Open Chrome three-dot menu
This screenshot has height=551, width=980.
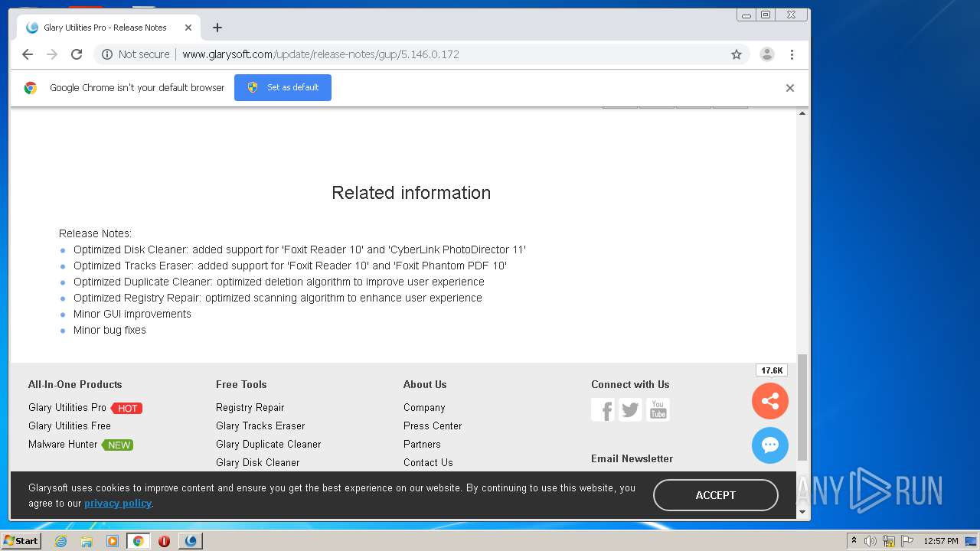tap(792, 54)
